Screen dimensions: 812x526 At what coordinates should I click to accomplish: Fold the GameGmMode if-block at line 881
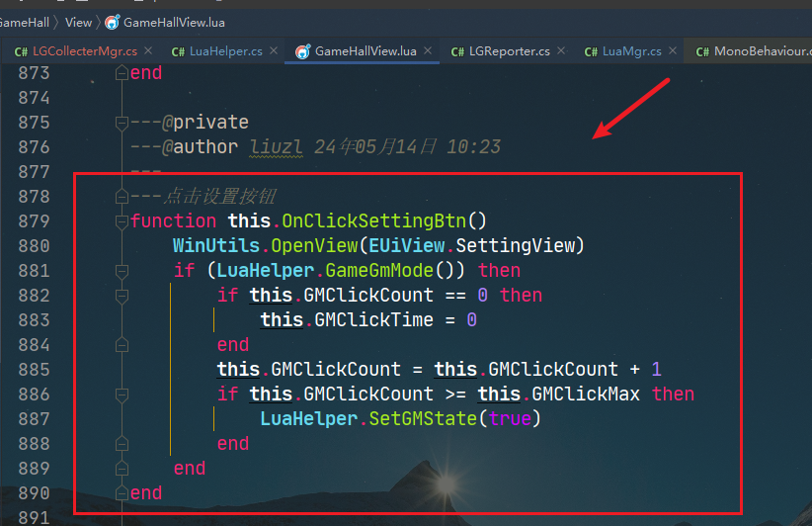click(122, 270)
